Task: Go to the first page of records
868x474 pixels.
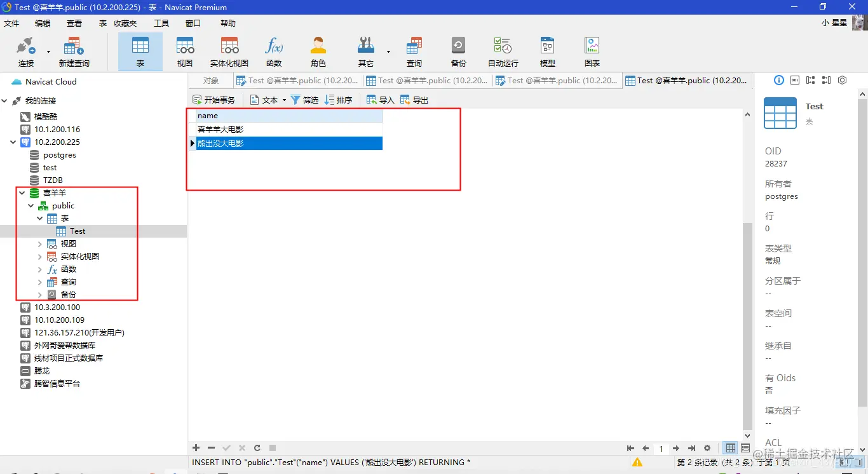Action: pyautogui.click(x=630, y=448)
